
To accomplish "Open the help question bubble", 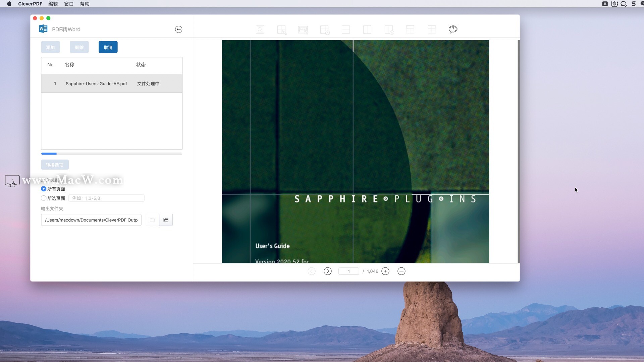I will (x=453, y=29).
